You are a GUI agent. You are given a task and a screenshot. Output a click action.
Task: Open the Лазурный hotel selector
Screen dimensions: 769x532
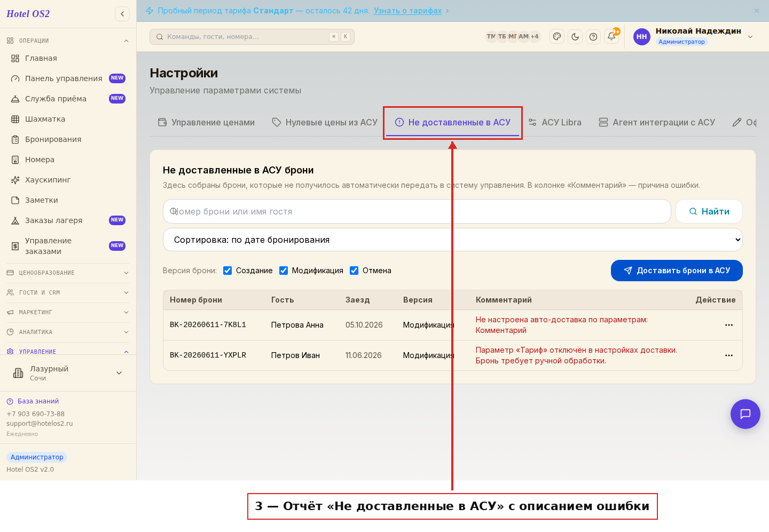(68, 373)
